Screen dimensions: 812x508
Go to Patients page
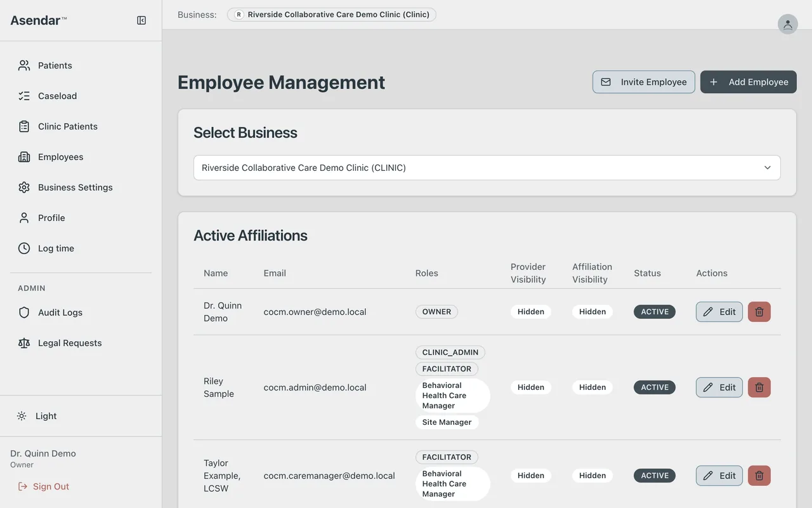pos(81,65)
